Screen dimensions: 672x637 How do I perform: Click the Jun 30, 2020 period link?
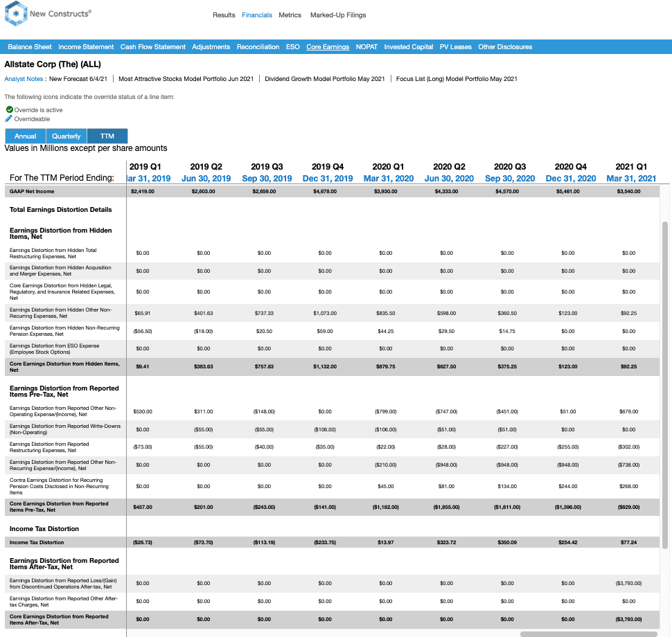click(449, 178)
